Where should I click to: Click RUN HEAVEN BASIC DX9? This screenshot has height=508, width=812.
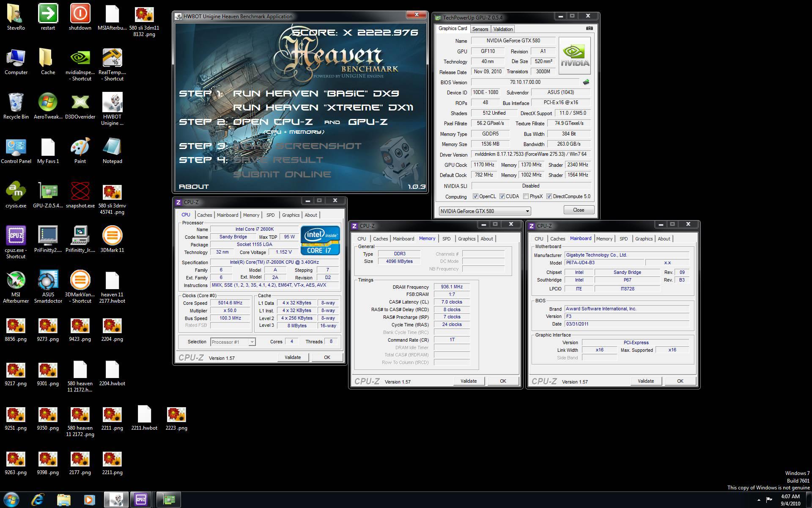pos(316,93)
